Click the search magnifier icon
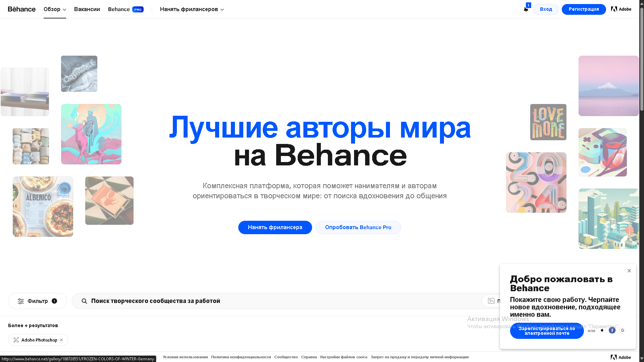Image resolution: width=644 pixels, height=362 pixels. point(84,301)
